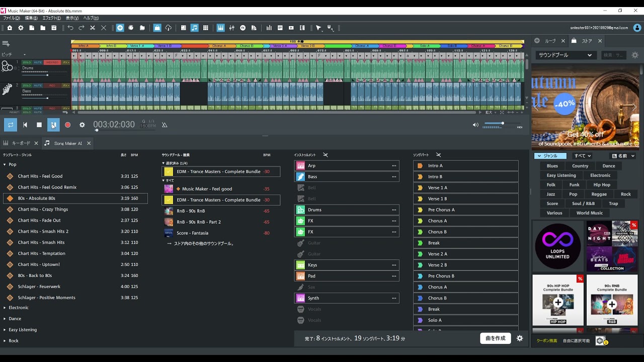This screenshot has height=362, width=644.
Task: Open the ファイル menu
Action: [x=12, y=18]
